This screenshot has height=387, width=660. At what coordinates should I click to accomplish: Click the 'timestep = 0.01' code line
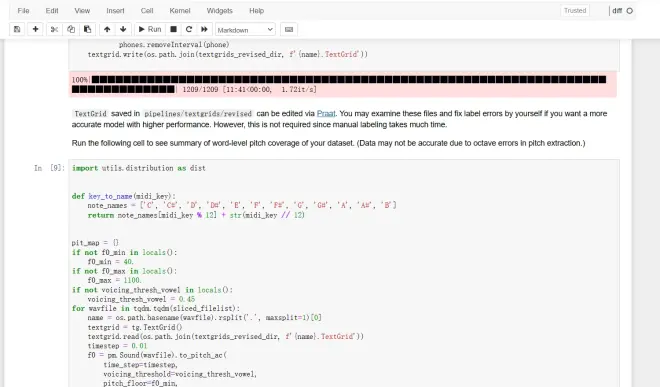[117, 346]
